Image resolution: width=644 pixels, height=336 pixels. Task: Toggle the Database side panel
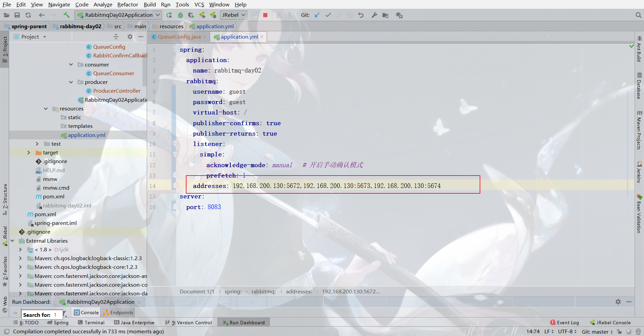(x=639, y=86)
